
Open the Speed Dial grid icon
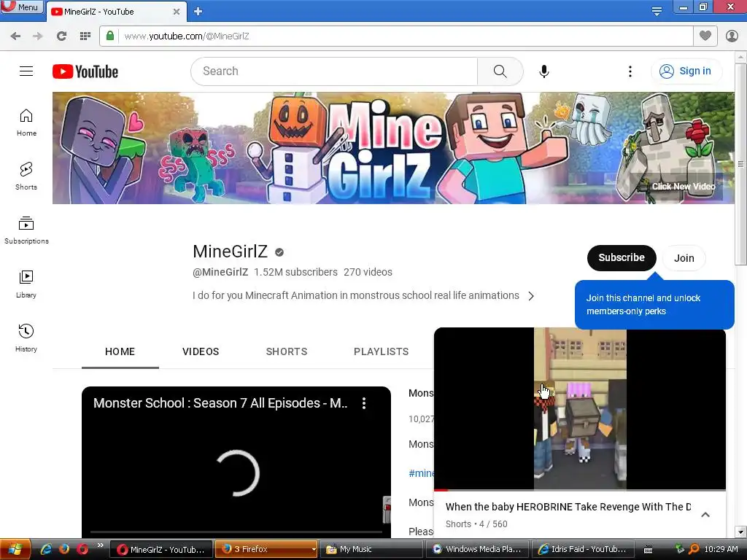pos(85,36)
